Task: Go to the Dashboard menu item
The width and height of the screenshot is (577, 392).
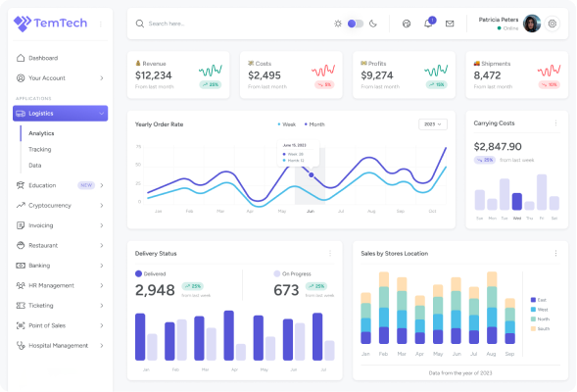Action: pos(61,58)
